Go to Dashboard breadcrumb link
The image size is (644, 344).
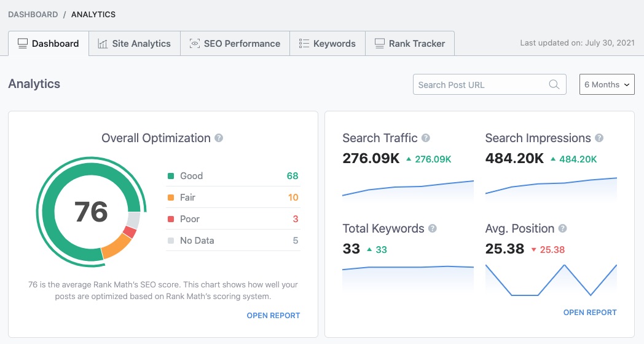[33, 14]
